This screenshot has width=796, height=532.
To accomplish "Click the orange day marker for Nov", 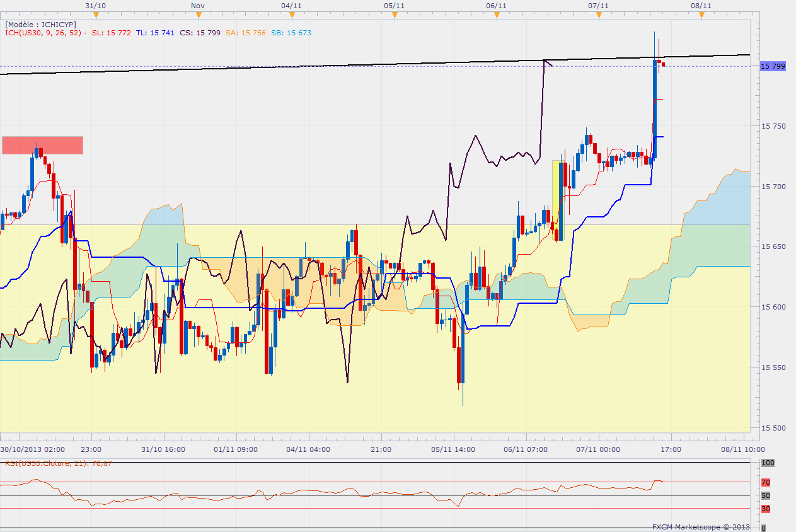I will [198, 16].
